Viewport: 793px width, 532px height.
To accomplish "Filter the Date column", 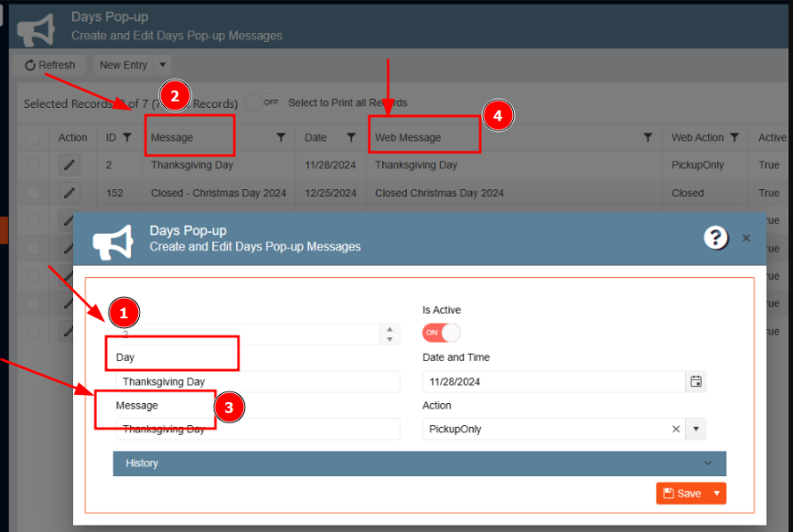I will [350, 137].
